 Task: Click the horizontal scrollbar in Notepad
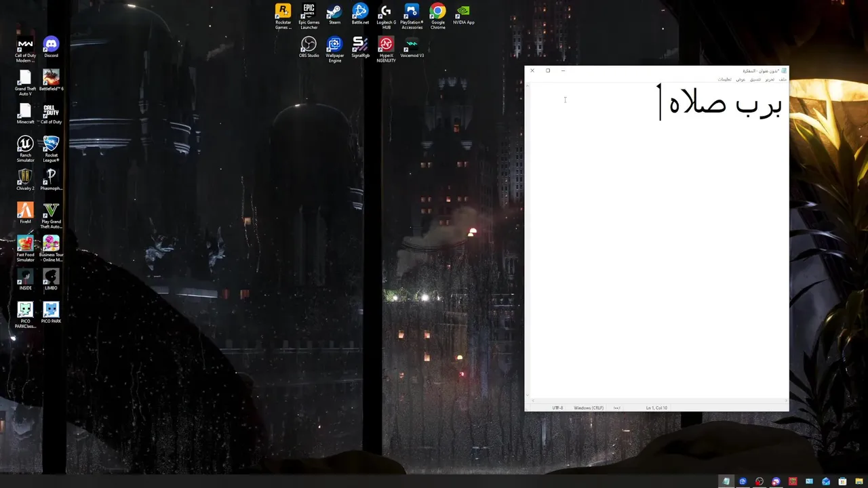coord(659,401)
